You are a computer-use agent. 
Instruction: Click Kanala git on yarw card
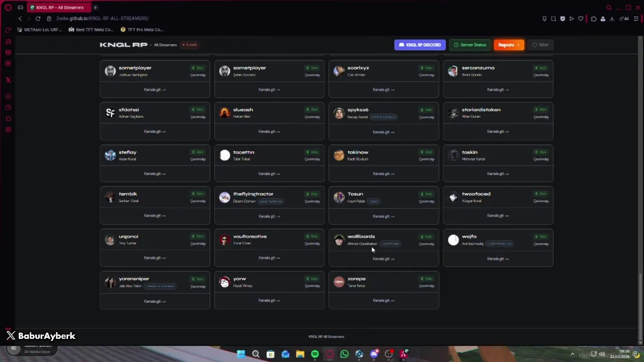coord(269,300)
